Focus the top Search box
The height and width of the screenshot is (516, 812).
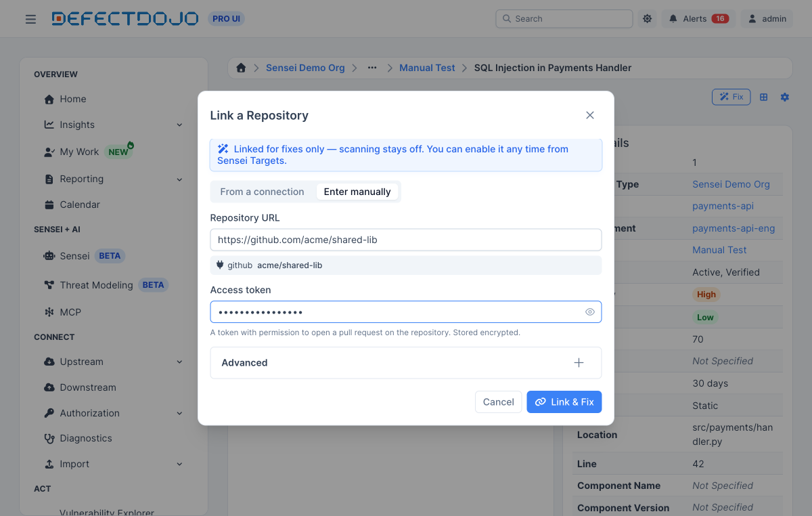[x=564, y=19]
